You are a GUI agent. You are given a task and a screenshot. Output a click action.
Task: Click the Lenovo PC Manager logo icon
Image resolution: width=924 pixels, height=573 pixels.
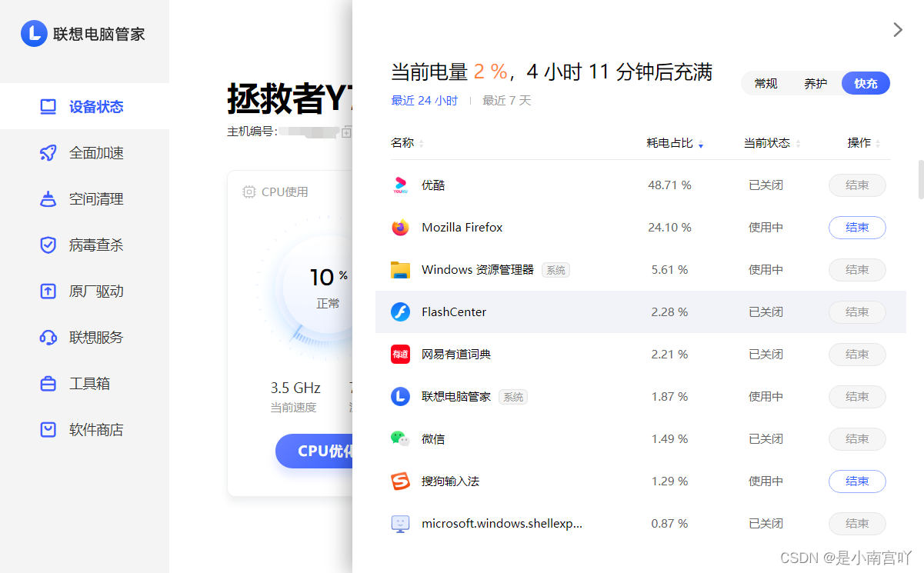(34, 33)
